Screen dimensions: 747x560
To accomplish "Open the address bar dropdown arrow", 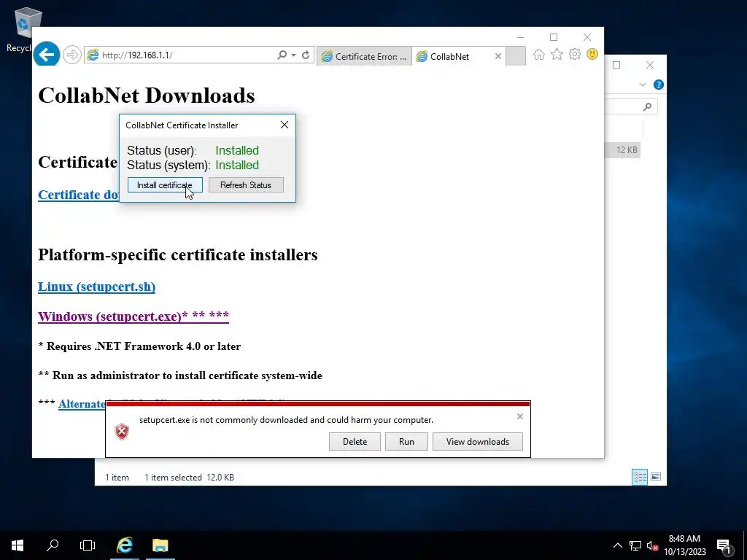I will [293, 55].
